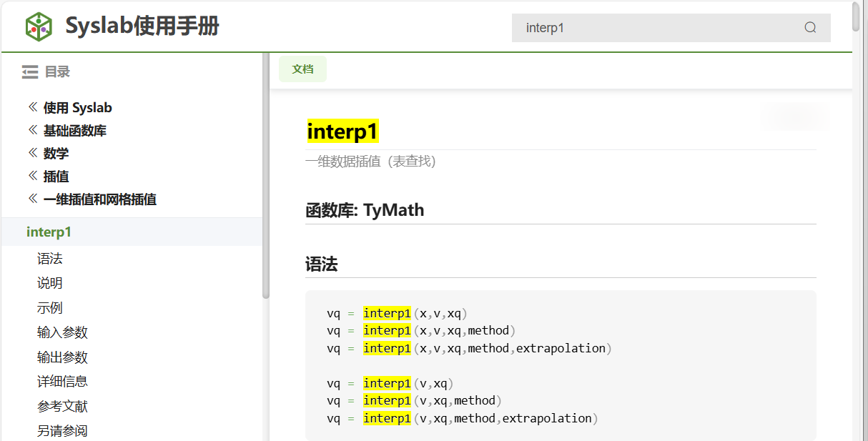Image resolution: width=868 pixels, height=441 pixels.
Task: Open 另请参阅 sidebar link
Action: [x=62, y=431]
